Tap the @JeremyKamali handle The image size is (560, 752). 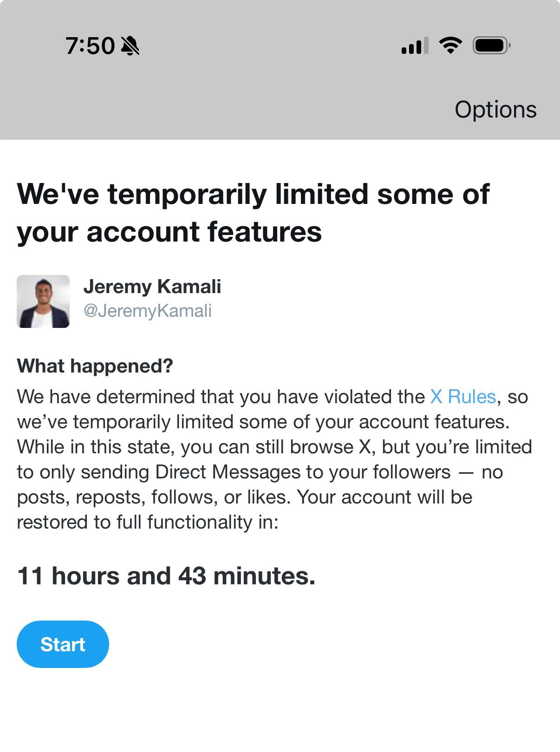148,311
